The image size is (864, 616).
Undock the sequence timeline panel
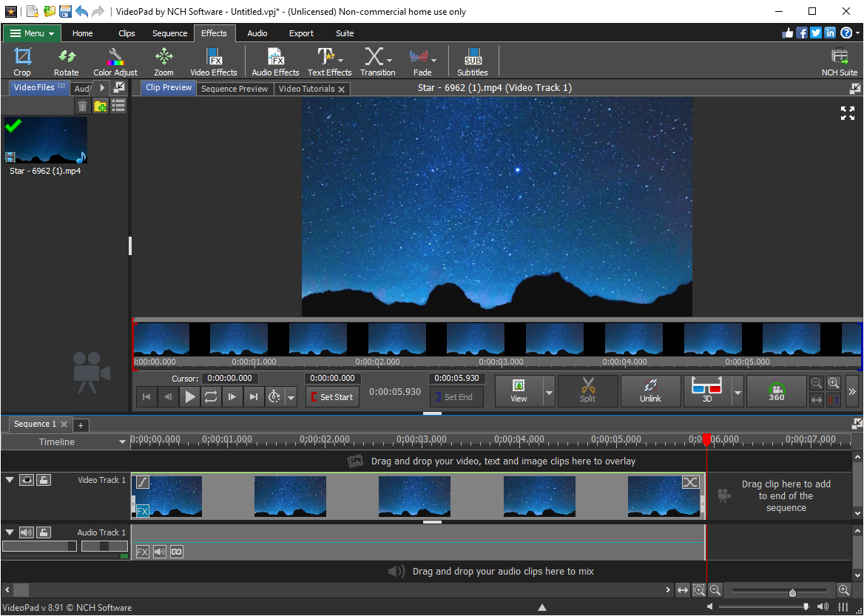(857, 423)
